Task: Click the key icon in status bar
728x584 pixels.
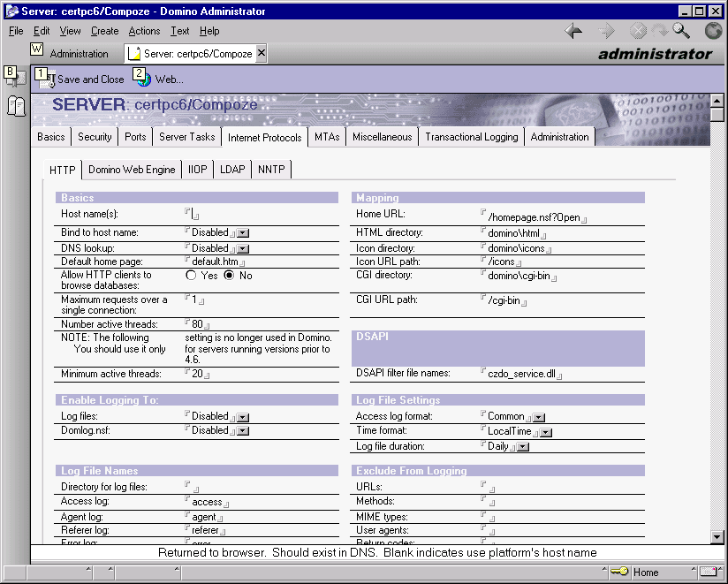Action: click(x=619, y=572)
